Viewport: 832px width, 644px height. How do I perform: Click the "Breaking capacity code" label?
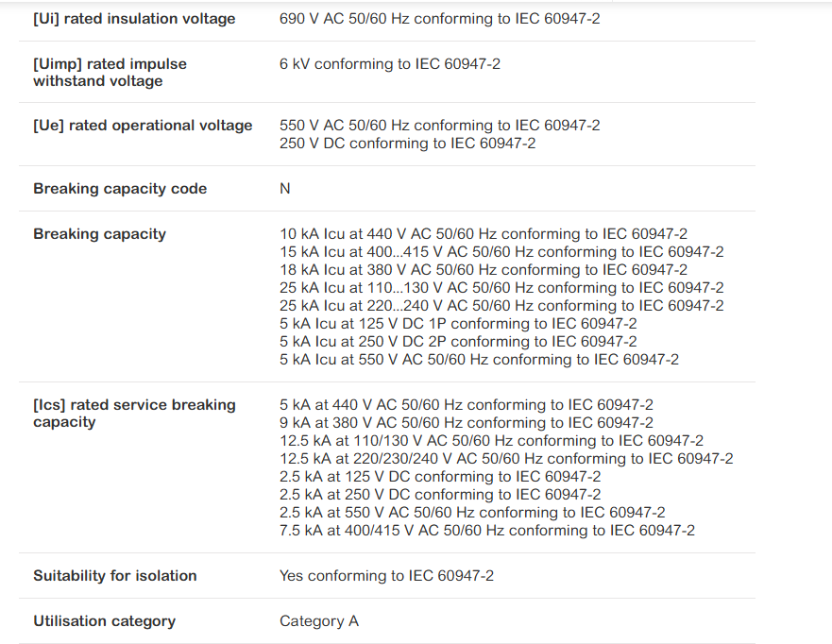tap(120, 189)
